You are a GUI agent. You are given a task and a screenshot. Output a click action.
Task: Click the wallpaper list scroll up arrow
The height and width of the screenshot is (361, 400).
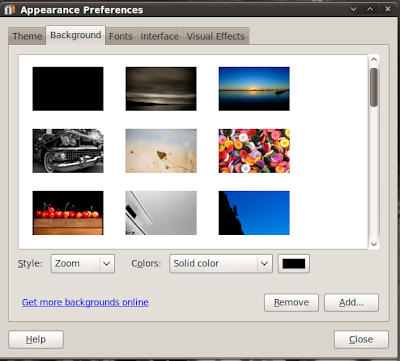coord(374,60)
